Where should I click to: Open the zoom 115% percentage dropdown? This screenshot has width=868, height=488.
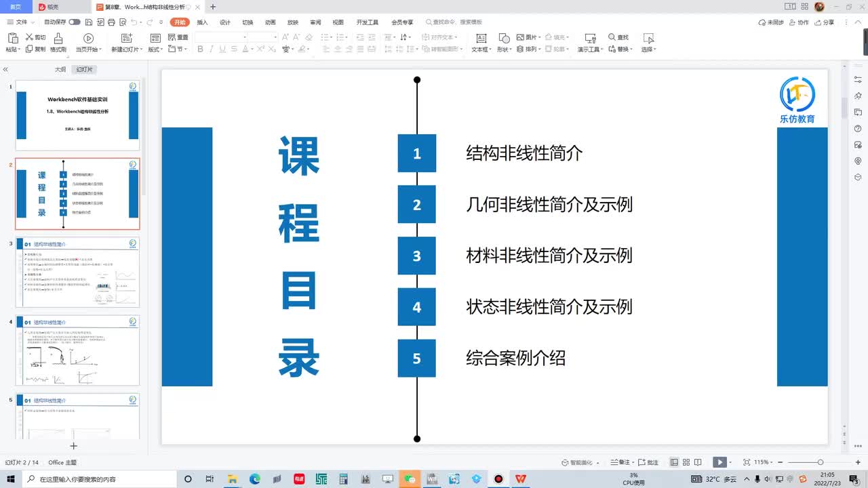click(763, 462)
